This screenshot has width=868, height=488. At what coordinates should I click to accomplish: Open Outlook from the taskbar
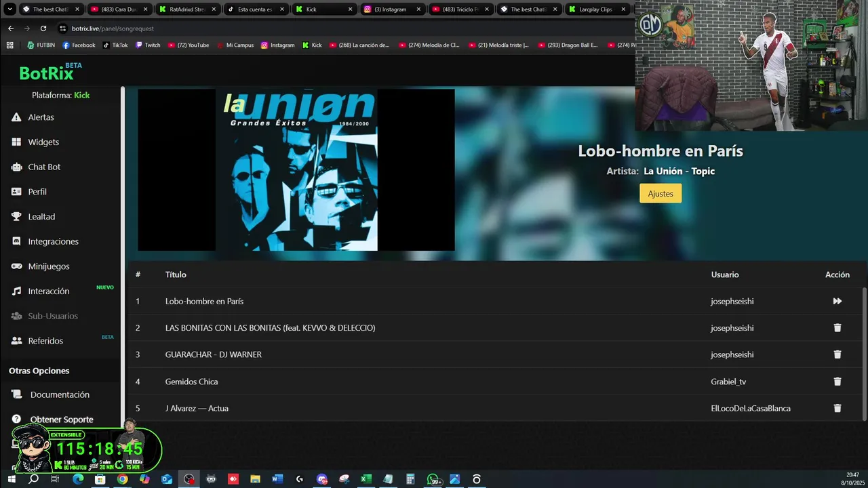(x=167, y=479)
